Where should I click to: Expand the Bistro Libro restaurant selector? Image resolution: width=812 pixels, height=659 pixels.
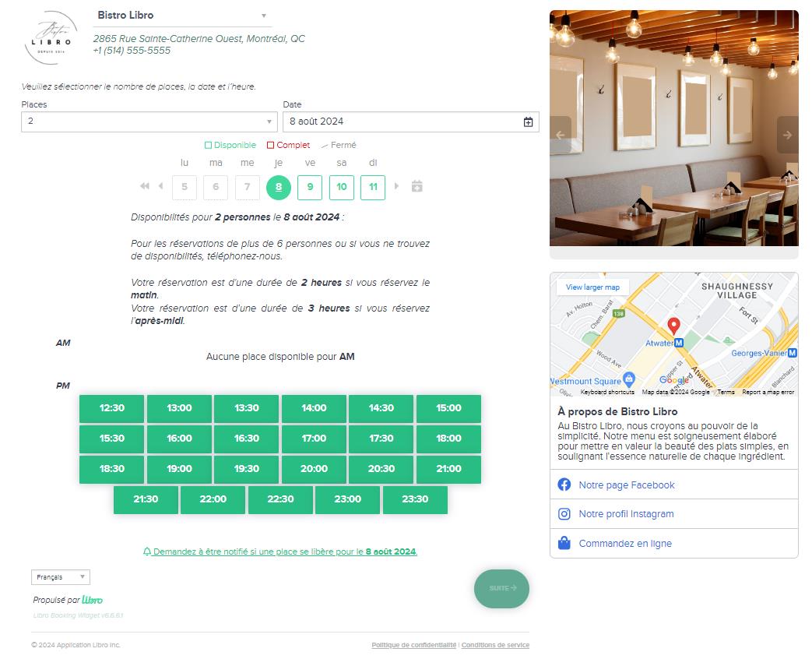[182, 16]
